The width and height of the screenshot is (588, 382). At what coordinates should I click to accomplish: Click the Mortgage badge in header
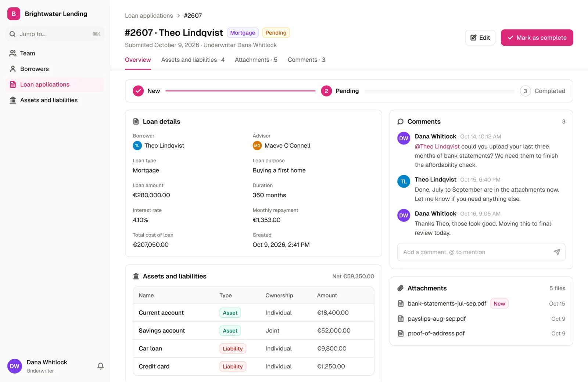click(243, 33)
